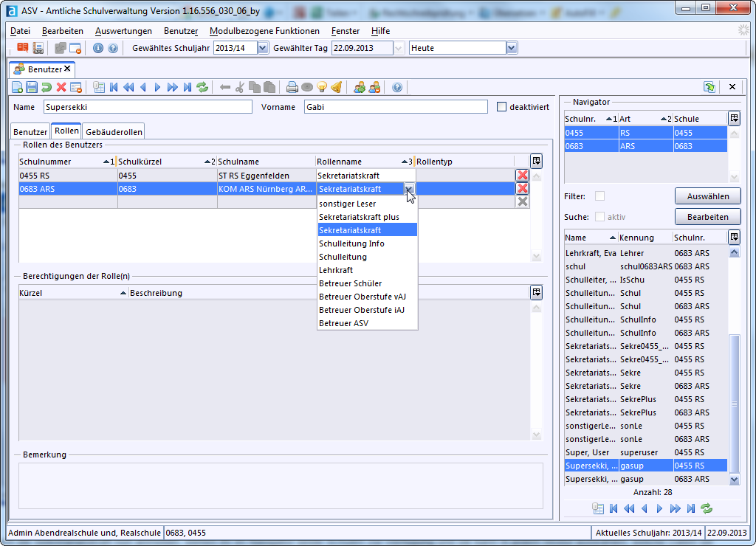
Task: Switch to the Gebäuderollen tab
Action: (x=114, y=131)
